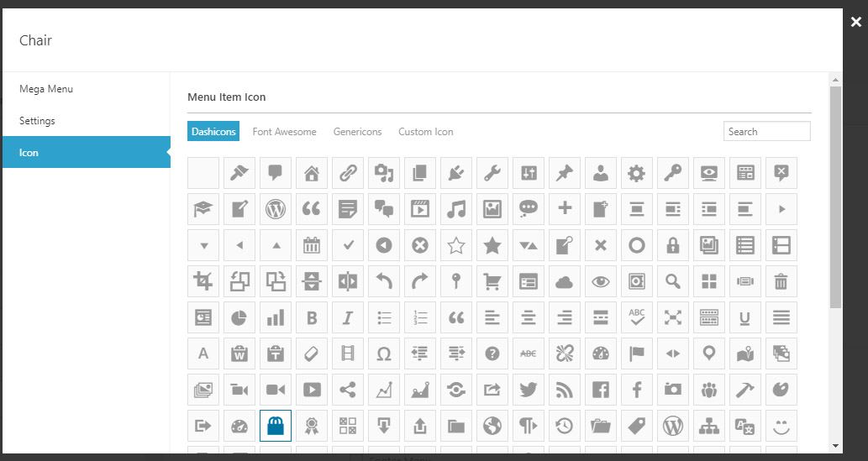The image size is (868, 461).
Task: Select the trash can icon
Action: pos(781,281)
